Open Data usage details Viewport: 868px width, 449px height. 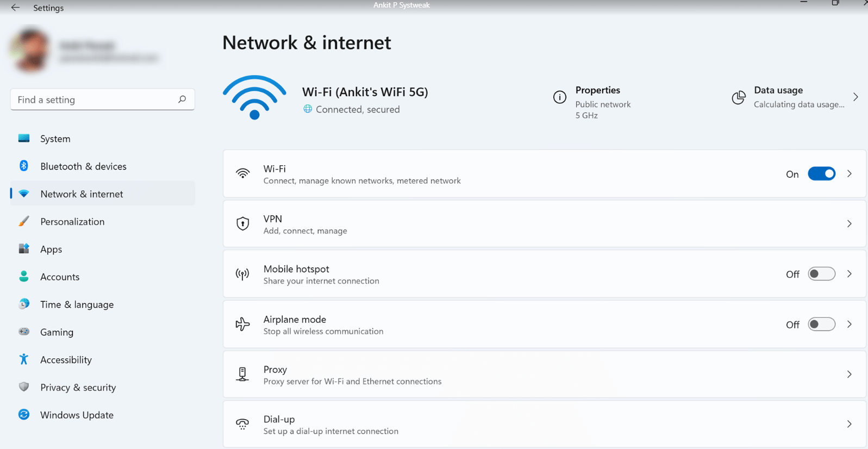pos(855,97)
